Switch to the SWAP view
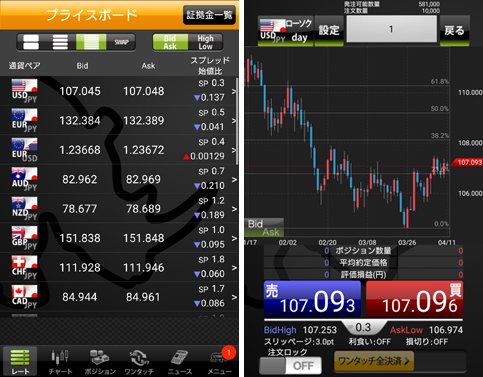This screenshot has width=483, height=377. pyautogui.click(x=121, y=42)
